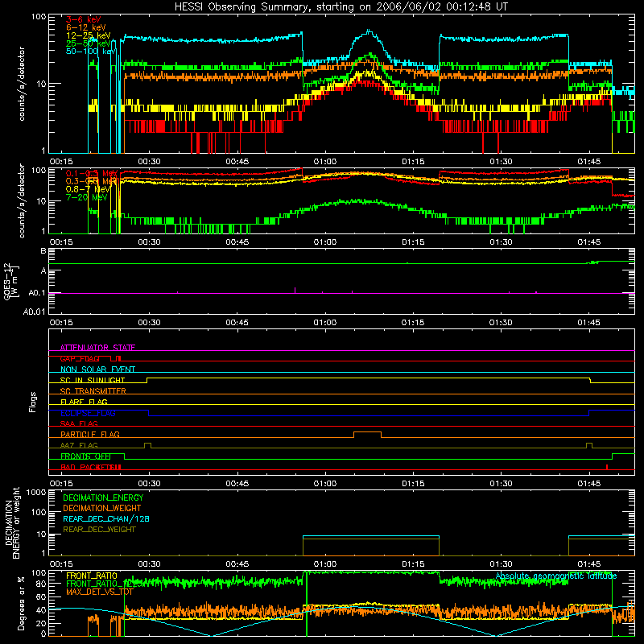Screen dimensions: 644x644
Task: Click the AAZ_FLAG pulse near 00:30
Action: 147,444
